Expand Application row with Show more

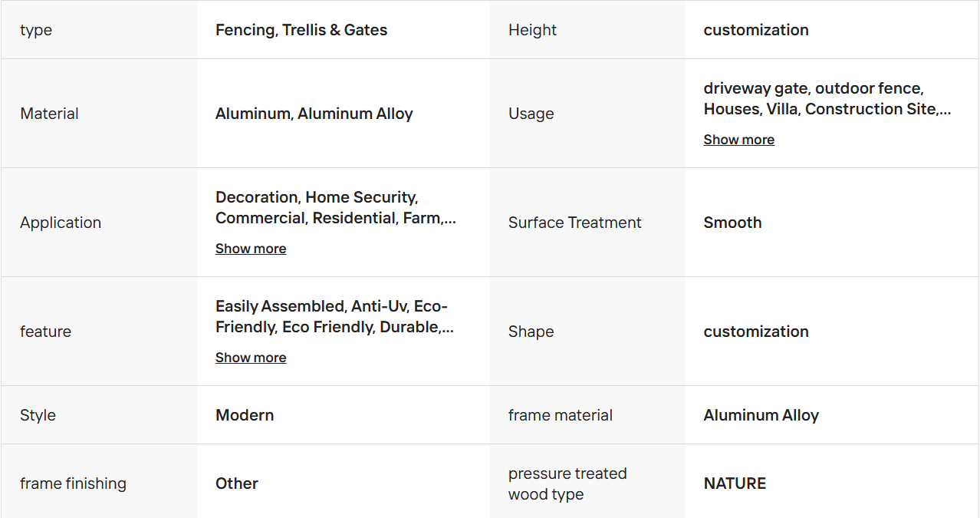(251, 249)
